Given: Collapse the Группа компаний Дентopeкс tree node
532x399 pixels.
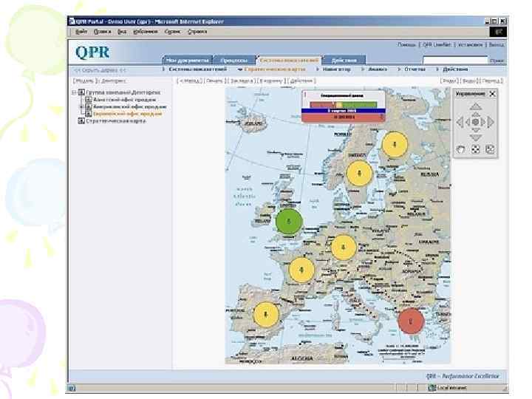Looking at the screenshot, I should 74,92.
